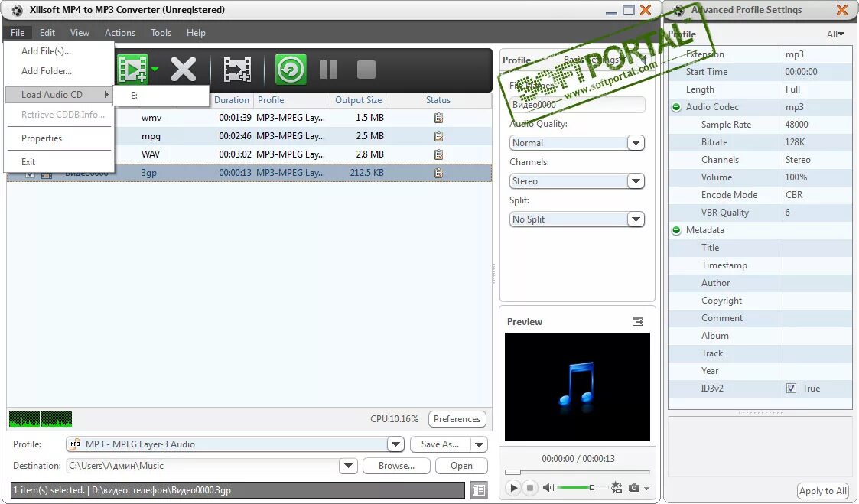Image resolution: width=859 pixels, height=504 pixels.
Task: Click the preview seek slider handle
Action: click(512, 472)
